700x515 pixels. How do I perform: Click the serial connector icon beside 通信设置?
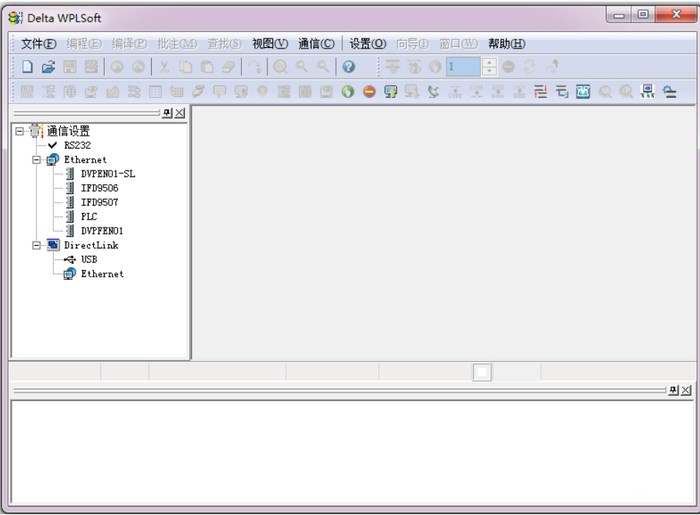tap(35, 131)
